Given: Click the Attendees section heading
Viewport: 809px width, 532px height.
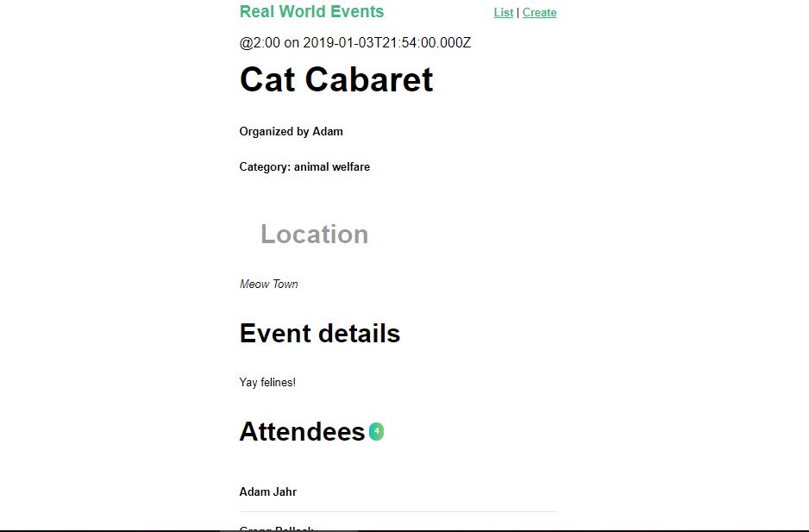Looking at the screenshot, I should [302, 431].
